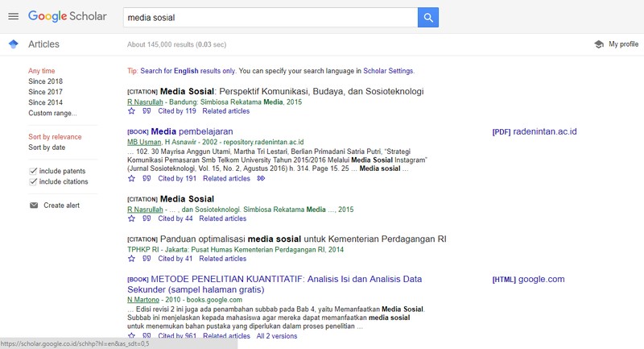This screenshot has width=644, height=349.
Task: Toggle the 'include citations' checkbox
Action: click(33, 182)
